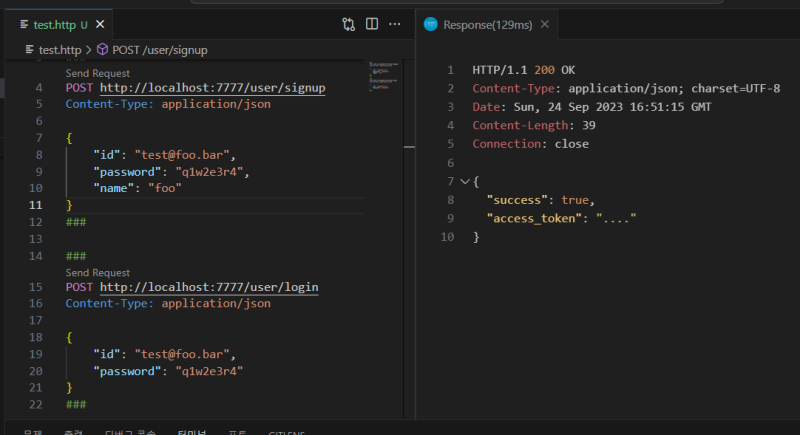This screenshot has width=800, height=435.
Task: Open the editor more actions ellipsis
Action: (395, 24)
